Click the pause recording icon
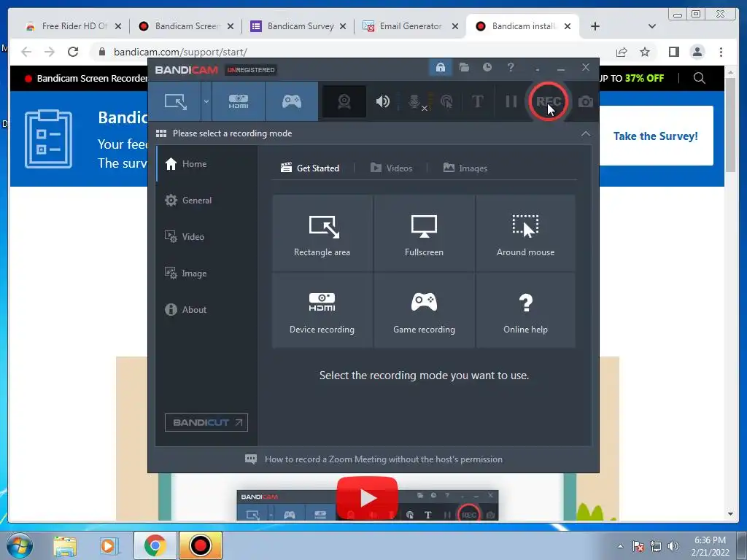Viewport: 747px width, 560px height. click(x=511, y=101)
